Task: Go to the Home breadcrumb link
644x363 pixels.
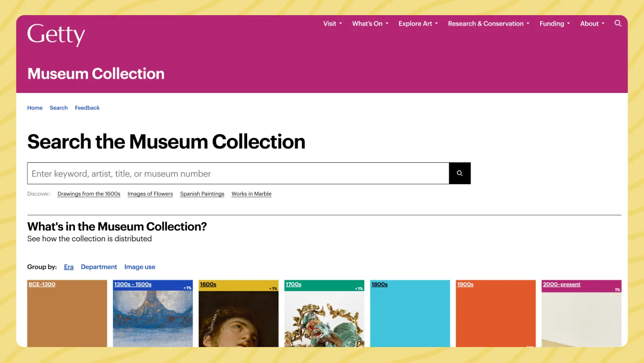Action: click(x=35, y=108)
